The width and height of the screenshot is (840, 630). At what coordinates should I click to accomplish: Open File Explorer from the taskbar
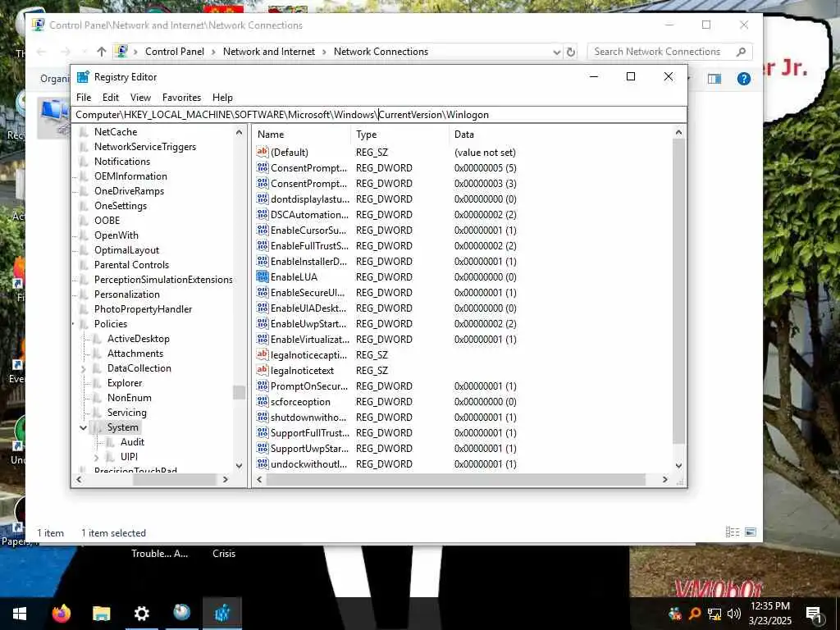pos(101,614)
